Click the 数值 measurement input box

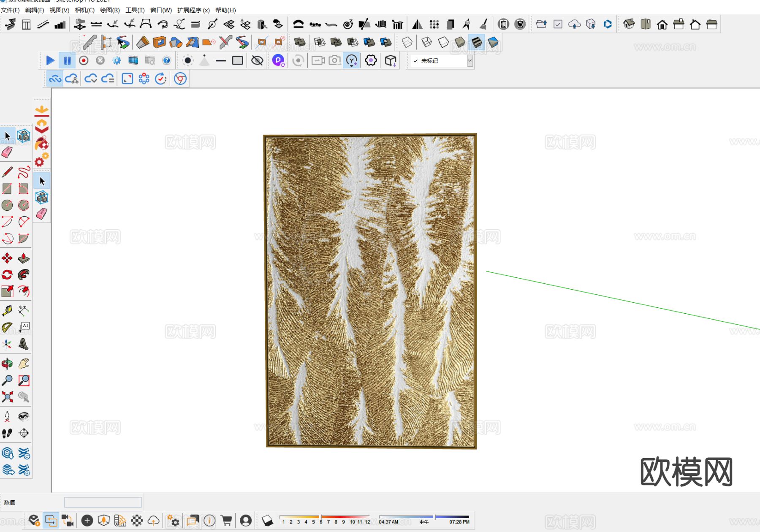[103, 502]
